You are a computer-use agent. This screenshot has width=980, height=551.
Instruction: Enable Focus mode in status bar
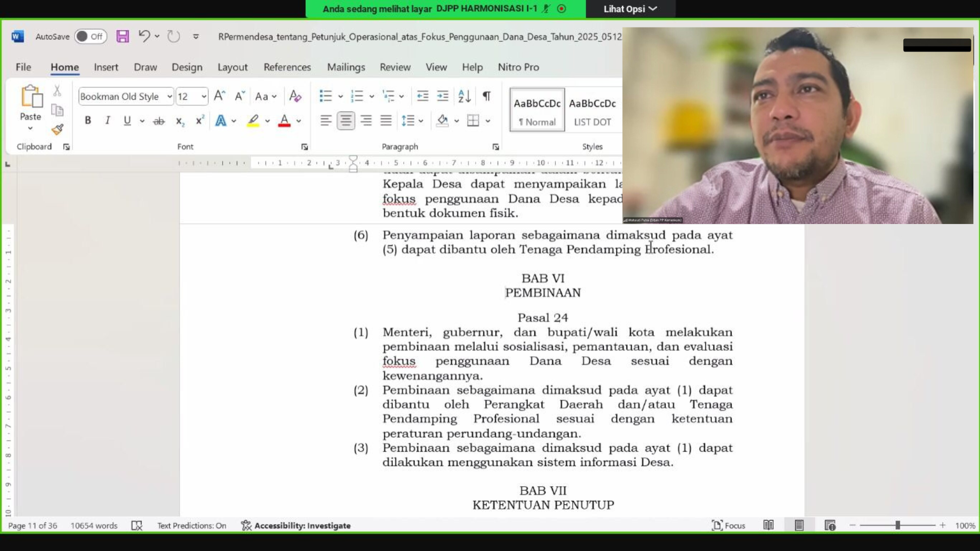728,525
